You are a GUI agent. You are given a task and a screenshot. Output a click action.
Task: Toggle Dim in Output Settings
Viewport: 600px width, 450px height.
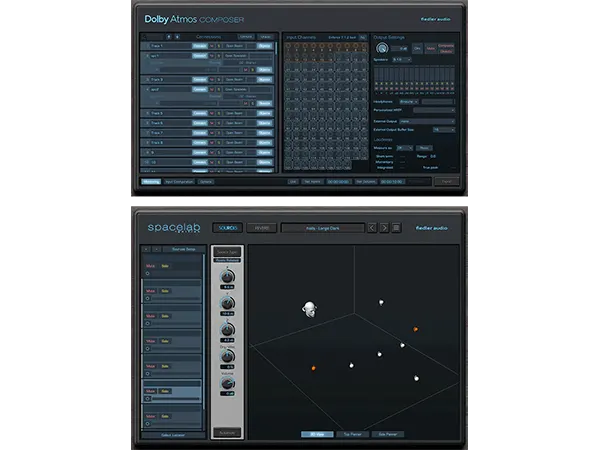point(417,49)
